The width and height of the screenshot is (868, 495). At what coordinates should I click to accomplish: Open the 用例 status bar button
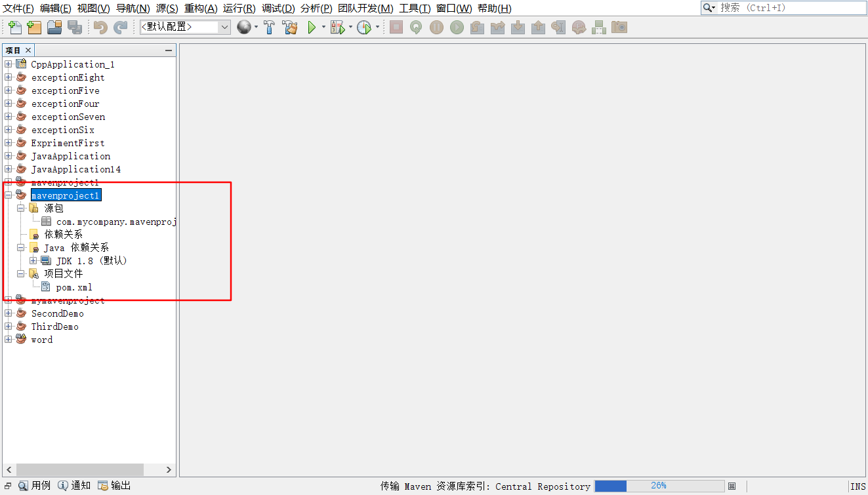[34, 486]
